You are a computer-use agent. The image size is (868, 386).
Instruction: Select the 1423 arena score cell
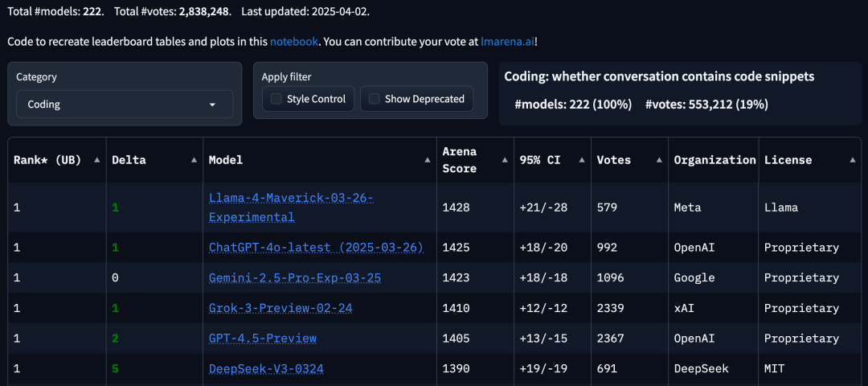tap(475, 278)
